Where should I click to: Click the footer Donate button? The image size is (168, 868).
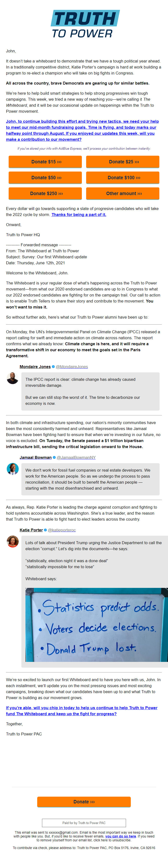[84, 802]
